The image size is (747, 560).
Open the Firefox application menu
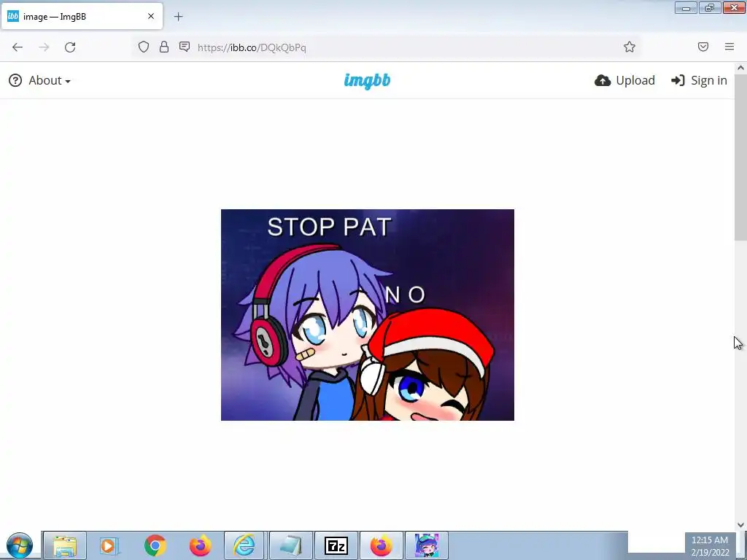pyautogui.click(x=729, y=47)
